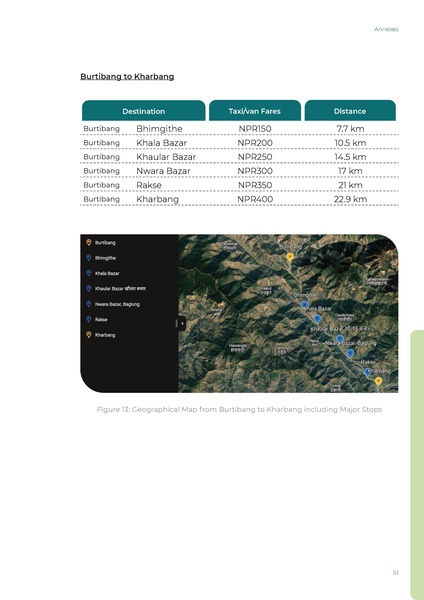This screenshot has width=424, height=600.
Task: Click the blue Rakse marker on the map
Action: click(367, 372)
